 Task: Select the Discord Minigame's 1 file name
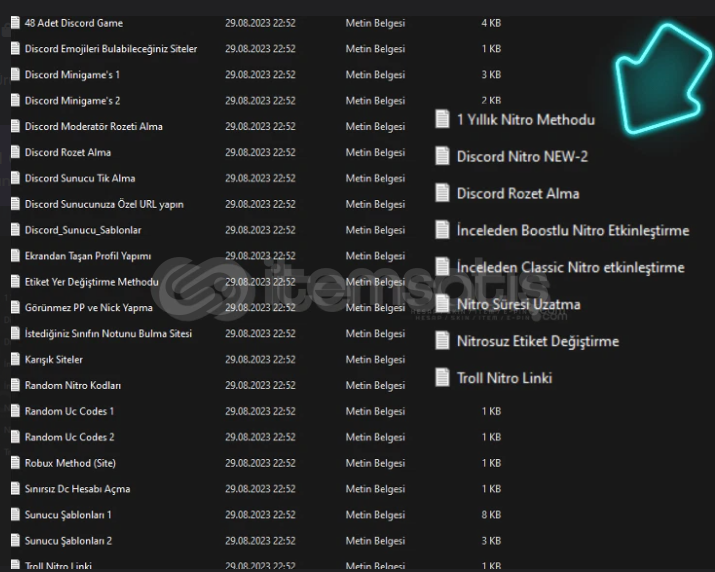[72, 74]
